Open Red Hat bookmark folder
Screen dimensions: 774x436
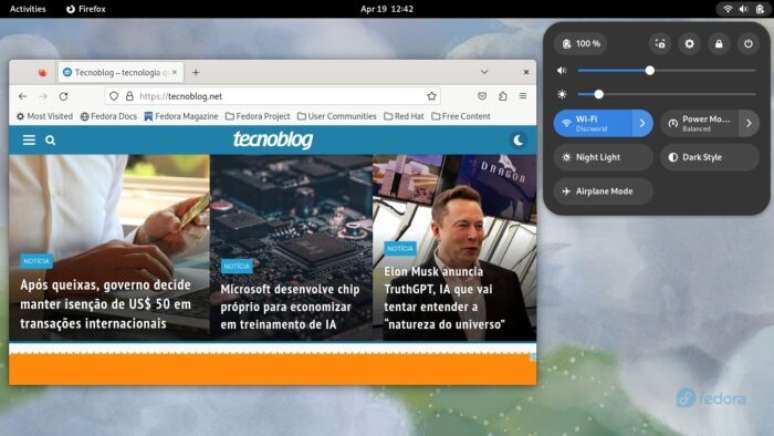tap(404, 116)
